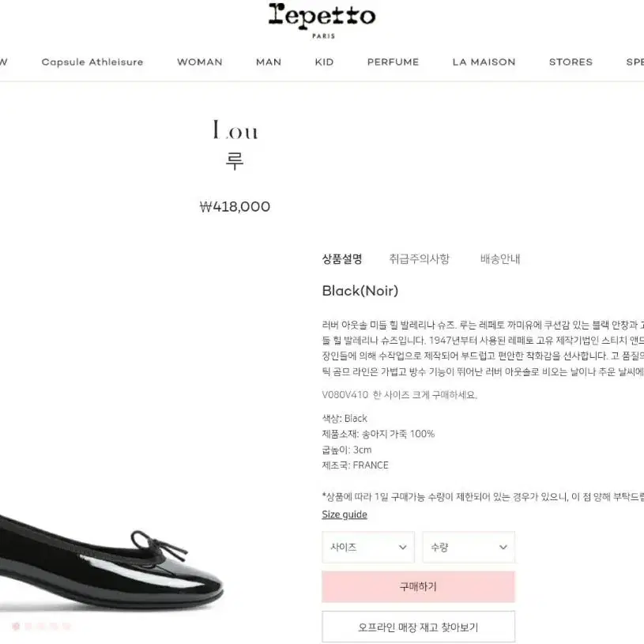Click 오프라인 매장 재고 찾아보기 button

click(418, 627)
